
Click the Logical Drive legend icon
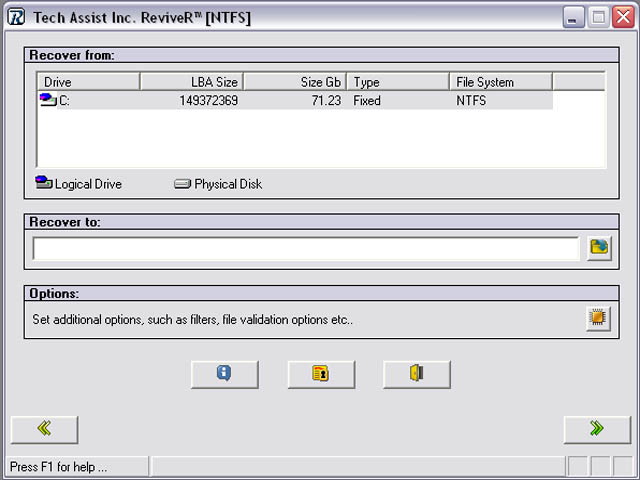click(x=44, y=182)
